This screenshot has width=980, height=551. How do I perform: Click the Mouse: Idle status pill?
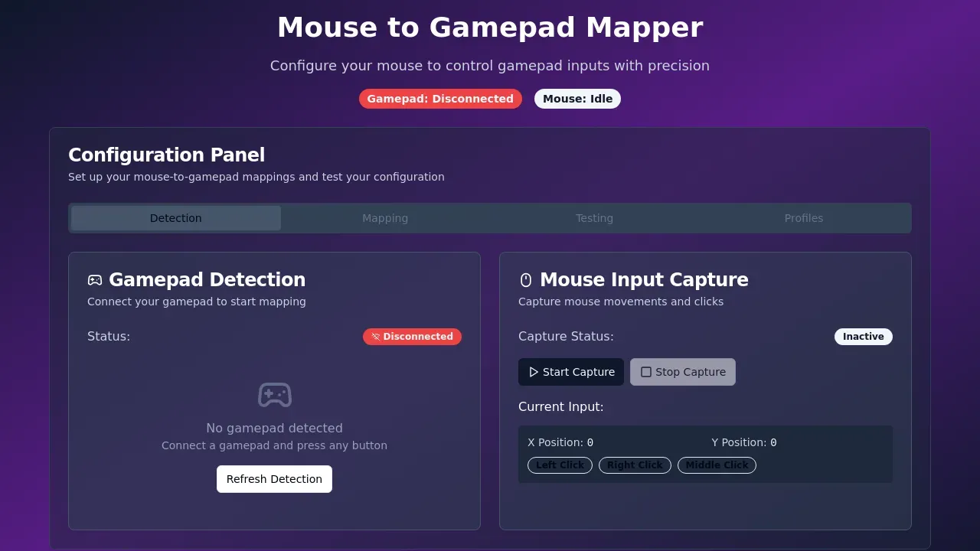pos(577,99)
